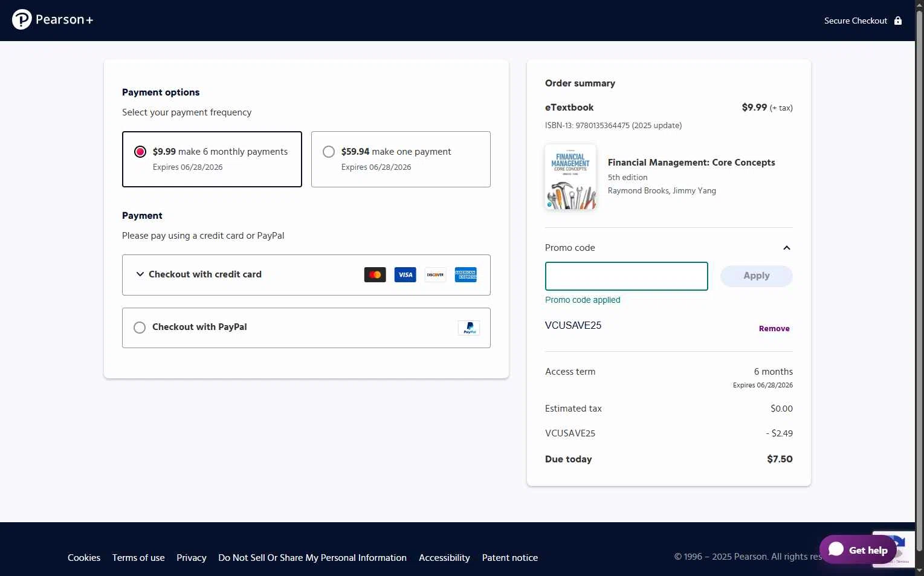The width and height of the screenshot is (924, 576).
Task: Open the Cookies footer link
Action: (84, 558)
